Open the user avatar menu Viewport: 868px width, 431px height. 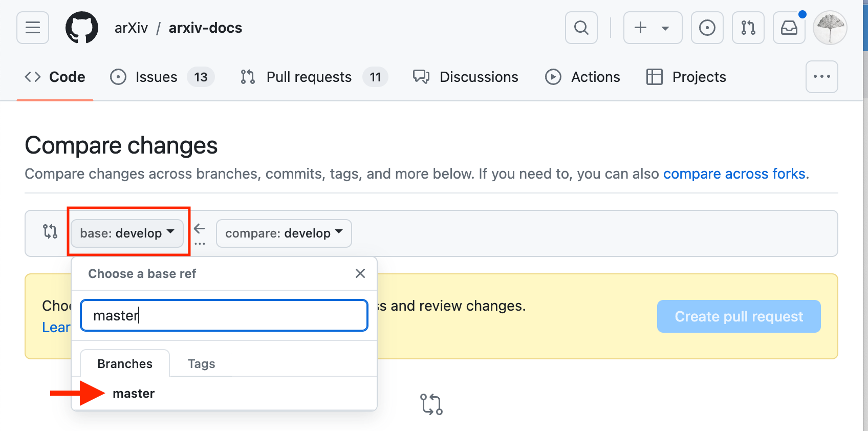pos(830,28)
